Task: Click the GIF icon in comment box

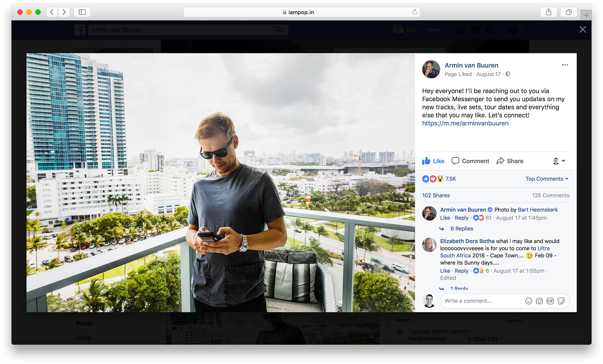Action: tap(550, 301)
